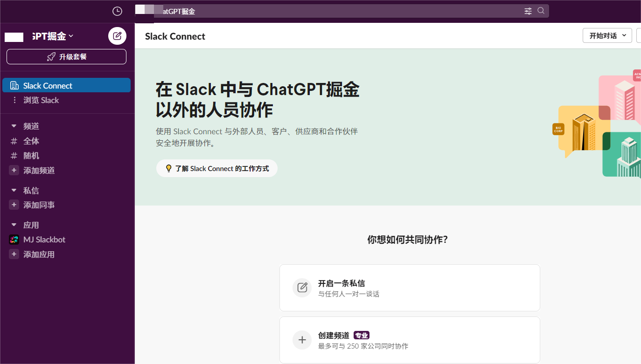Click the Slack Connect page title
This screenshot has width=641, height=364.
click(x=175, y=36)
